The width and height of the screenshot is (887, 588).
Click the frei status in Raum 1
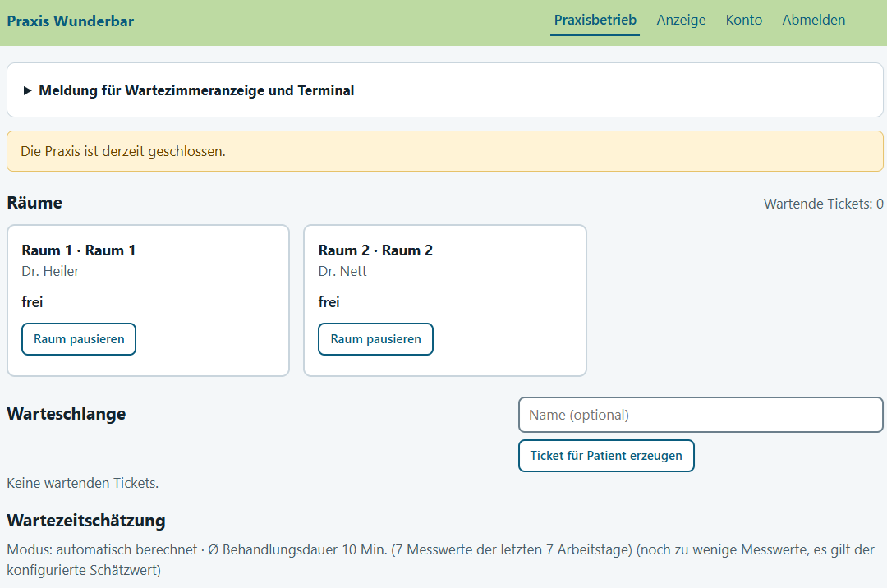tap(32, 302)
